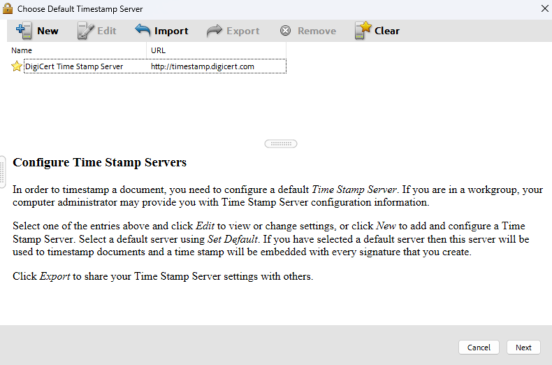This screenshot has height=365, width=552.
Task: Select the New toolbar label
Action: (x=48, y=31)
